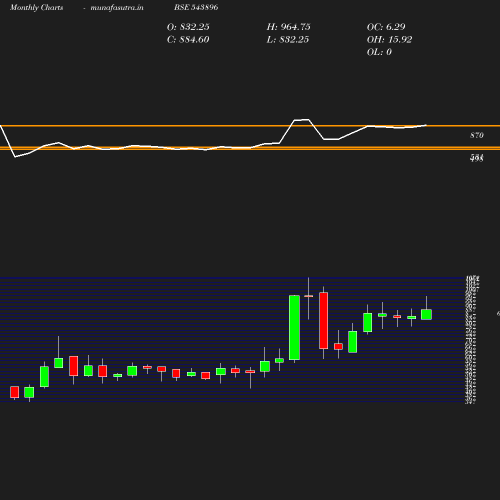The width and height of the screenshot is (500, 500).
Task: Select the low price 'L: 832.25'
Action: click(288, 40)
